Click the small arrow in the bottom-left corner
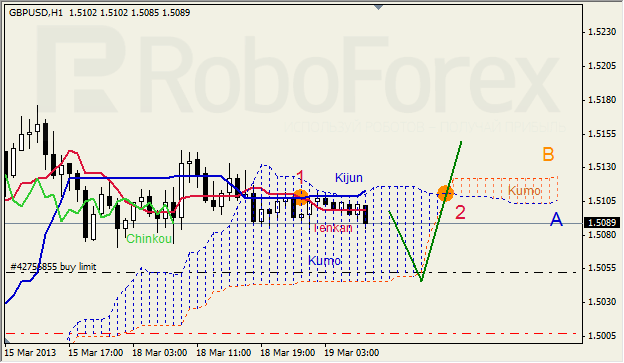The height and width of the screenshot is (363, 624). click(x=7, y=340)
